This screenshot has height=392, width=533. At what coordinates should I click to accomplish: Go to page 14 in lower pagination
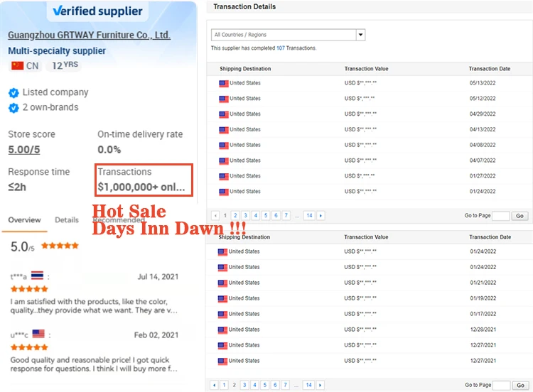click(308, 385)
